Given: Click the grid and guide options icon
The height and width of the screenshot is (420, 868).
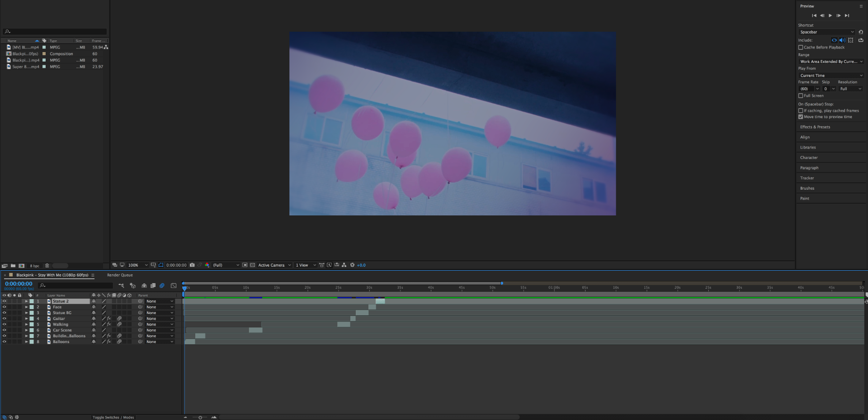Looking at the screenshot, I should click(153, 265).
